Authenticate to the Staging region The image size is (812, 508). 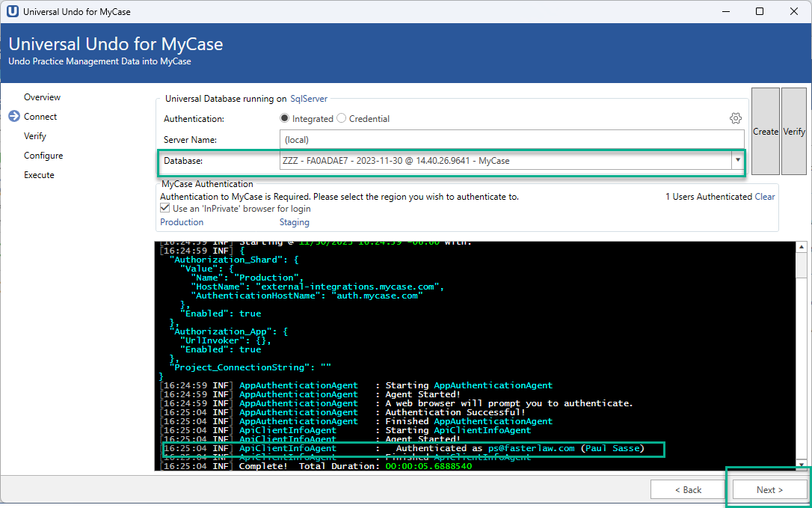(294, 222)
